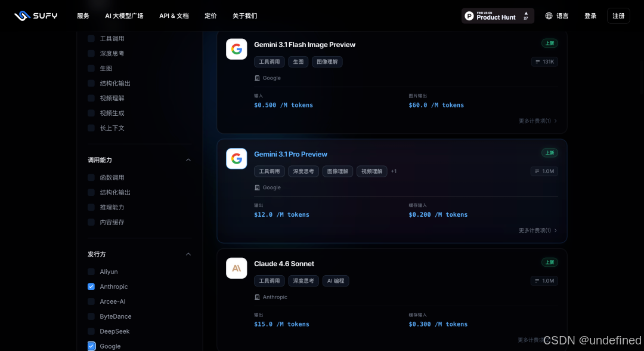Screen dimensions: 644x351
Task: Click Google logo on Gemini 3.1 Flash Image Preview
Action: point(237,49)
